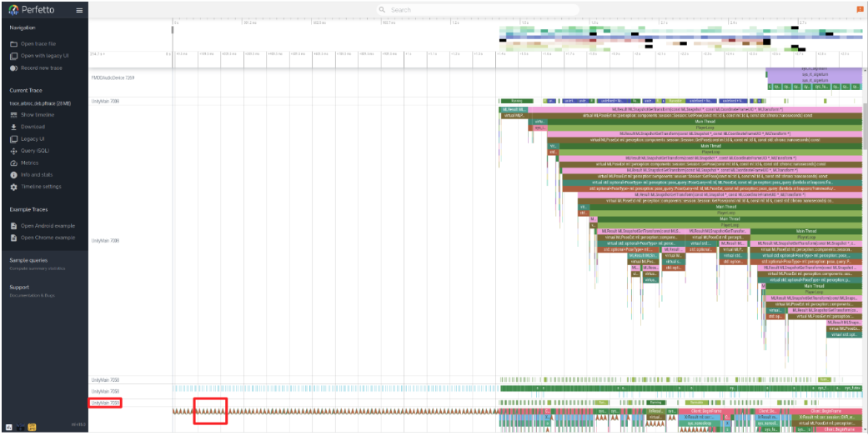Collapse the sidebar with the hamburger menu
This screenshot has width=868, height=436.
point(79,10)
